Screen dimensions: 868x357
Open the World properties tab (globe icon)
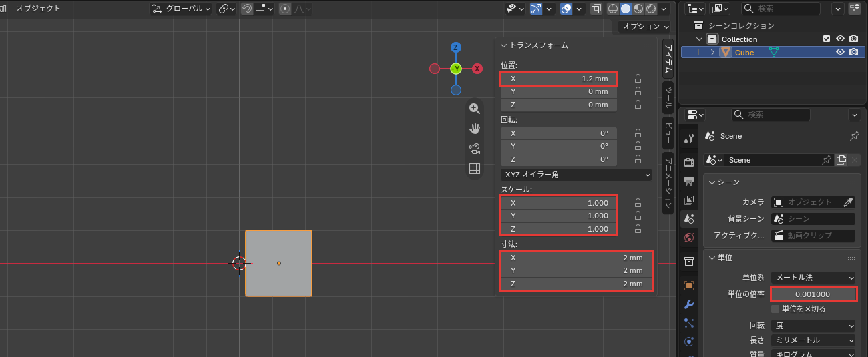[x=689, y=237]
